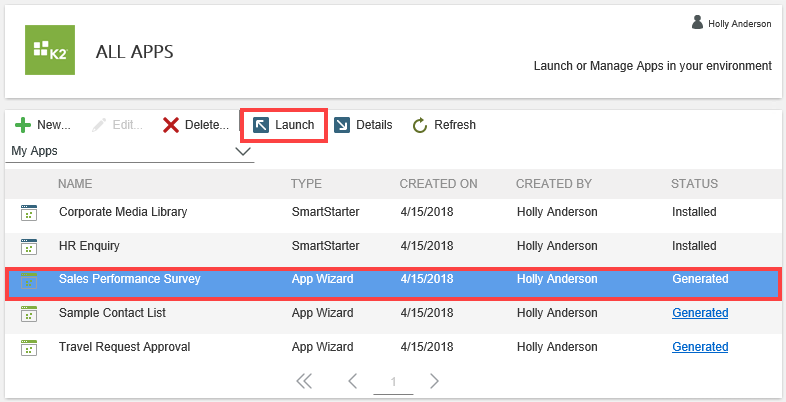Expand the My Apps dropdown
786x402 pixels.
coord(242,151)
